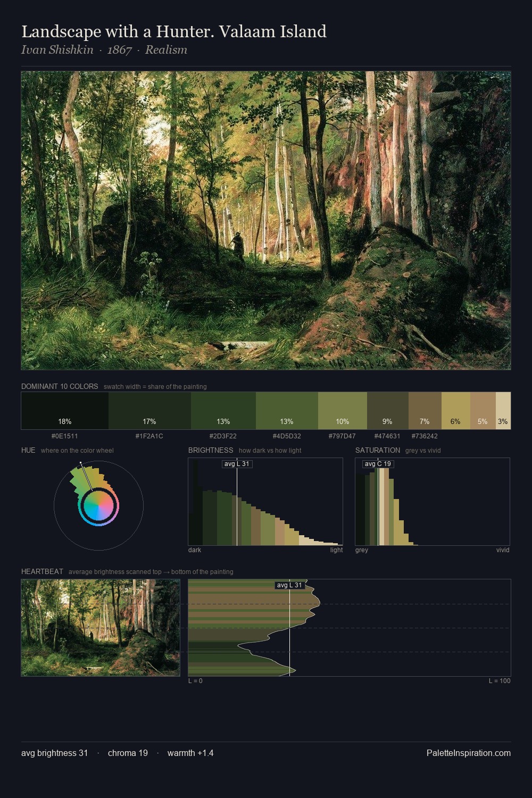Viewport: 532px width, 798px height.
Task: Select the 5% tan swatch
Action: click(483, 411)
